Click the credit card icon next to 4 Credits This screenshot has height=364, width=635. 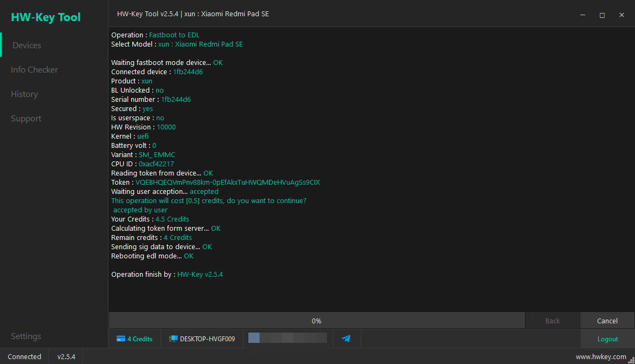pyautogui.click(x=121, y=339)
